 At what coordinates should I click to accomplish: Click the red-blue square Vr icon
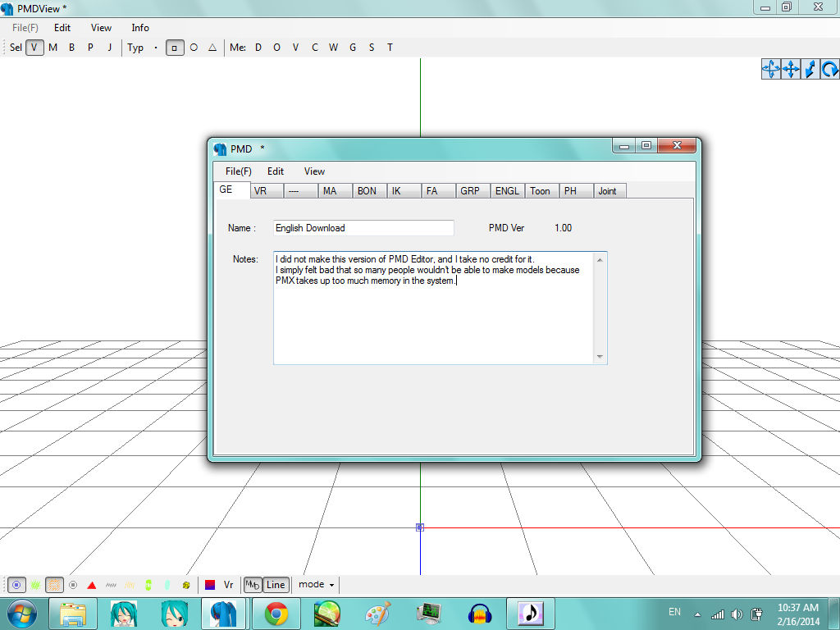pos(210,585)
